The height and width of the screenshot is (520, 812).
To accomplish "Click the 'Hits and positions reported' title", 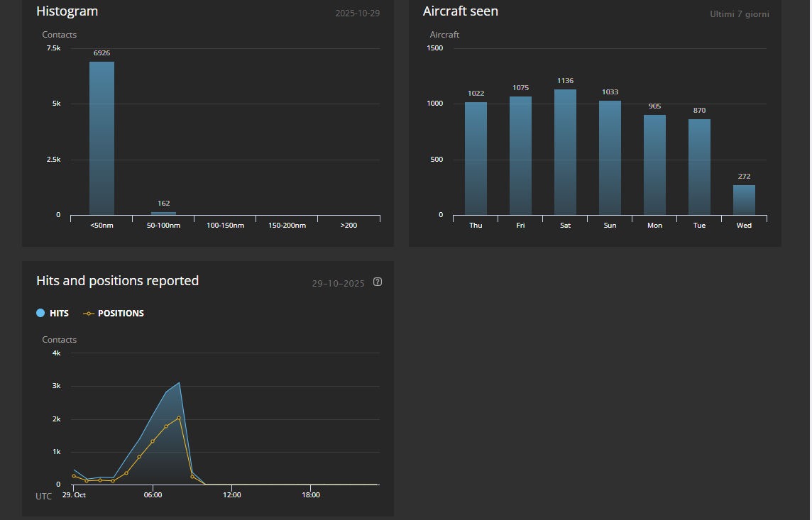I will pos(117,281).
